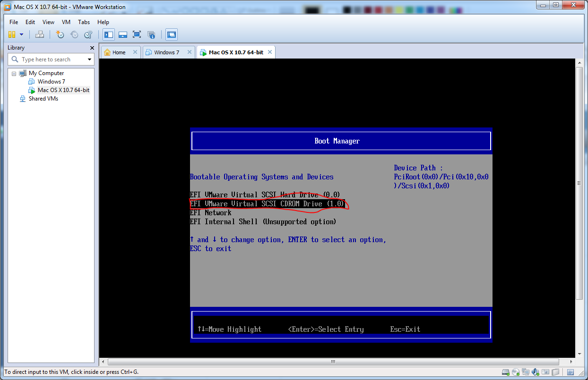The width and height of the screenshot is (588, 380).
Task: Open the VM menu
Action: (x=66, y=22)
